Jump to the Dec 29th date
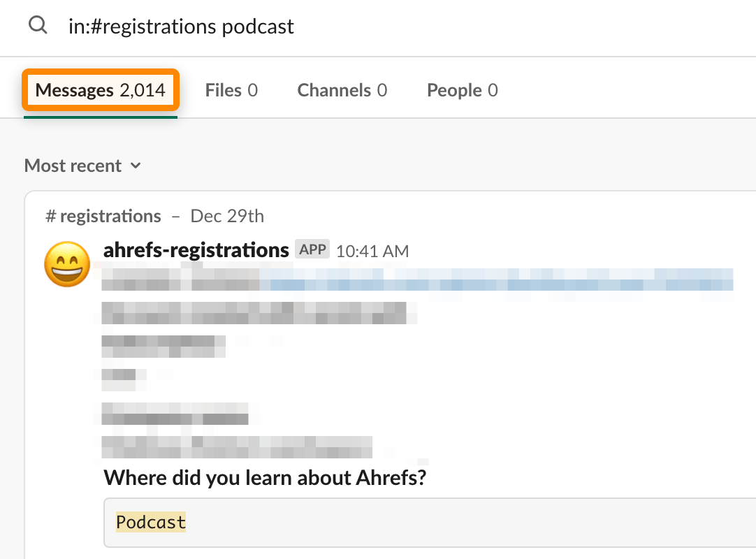Image resolution: width=756 pixels, height=559 pixels. click(227, 216)
